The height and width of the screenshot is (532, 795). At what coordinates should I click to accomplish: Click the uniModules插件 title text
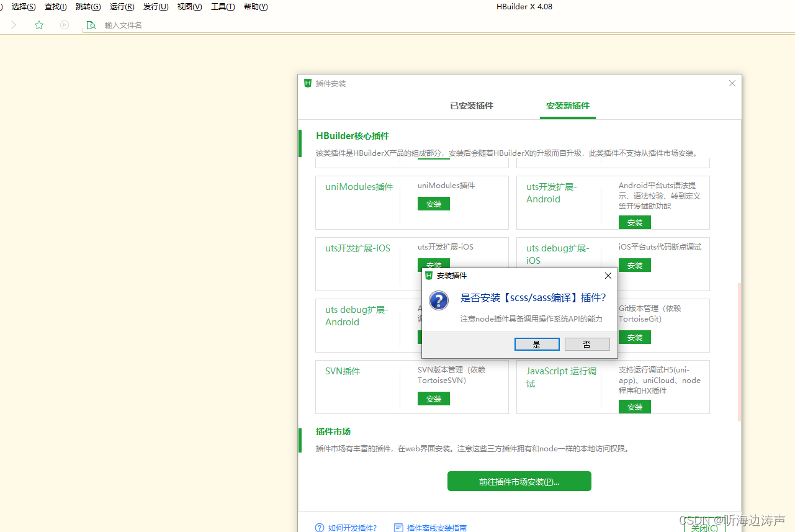point(359,187)
